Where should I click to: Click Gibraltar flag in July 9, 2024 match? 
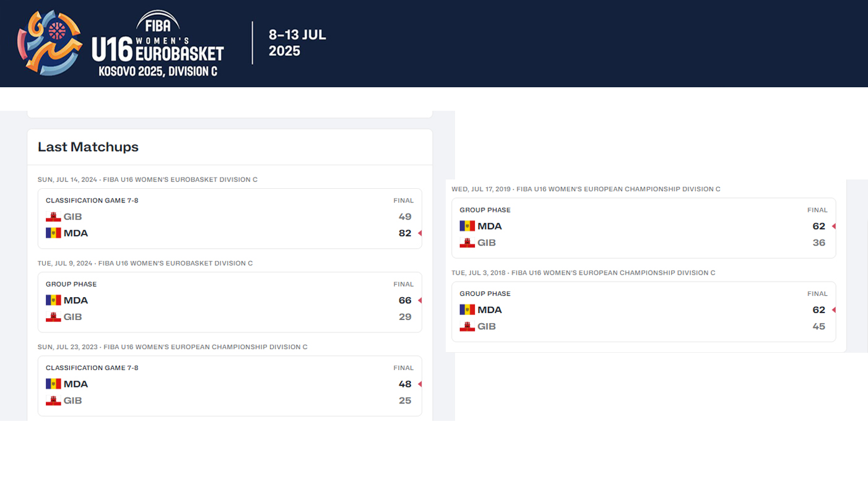[53, 317]
